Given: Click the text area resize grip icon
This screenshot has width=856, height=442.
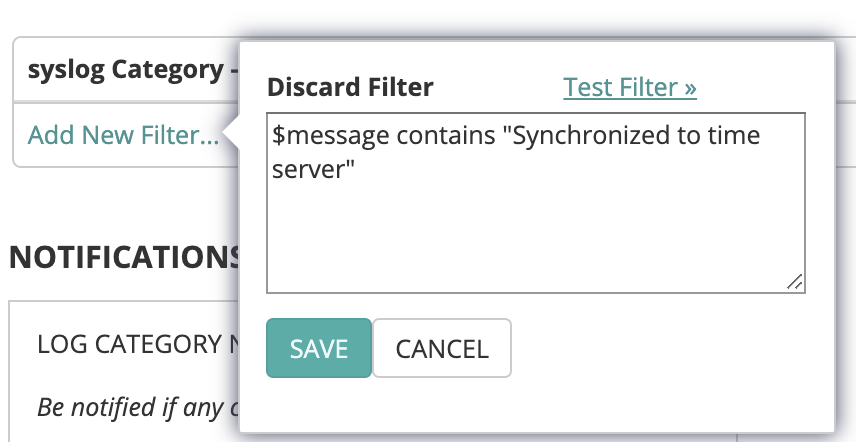Looking at the screenshot, I should click(794, 282).
